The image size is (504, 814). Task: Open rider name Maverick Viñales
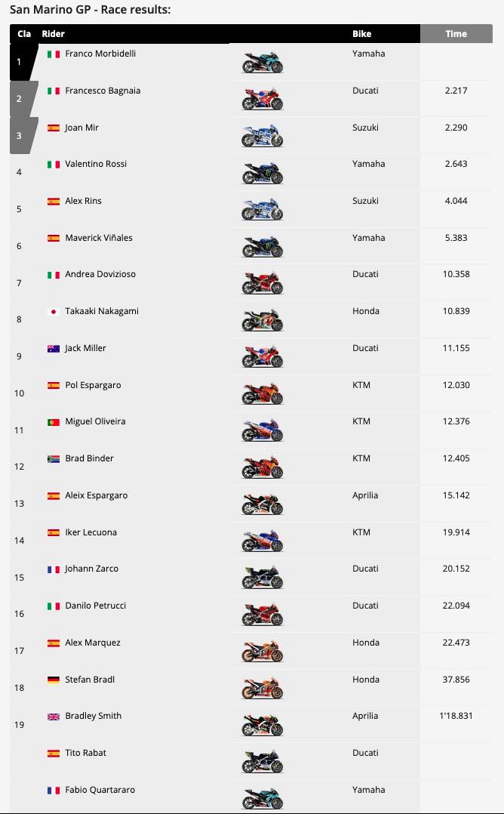point(98,238)
